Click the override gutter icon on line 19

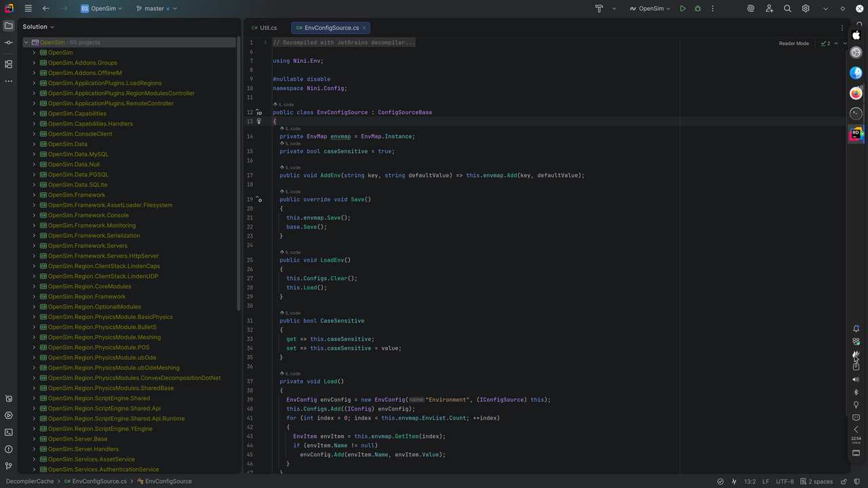tap(258, 199)
